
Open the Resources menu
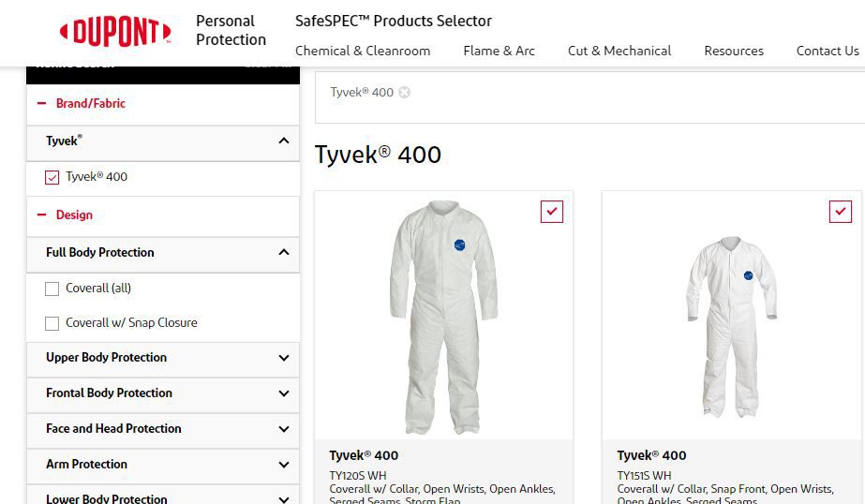pos(734,51)
